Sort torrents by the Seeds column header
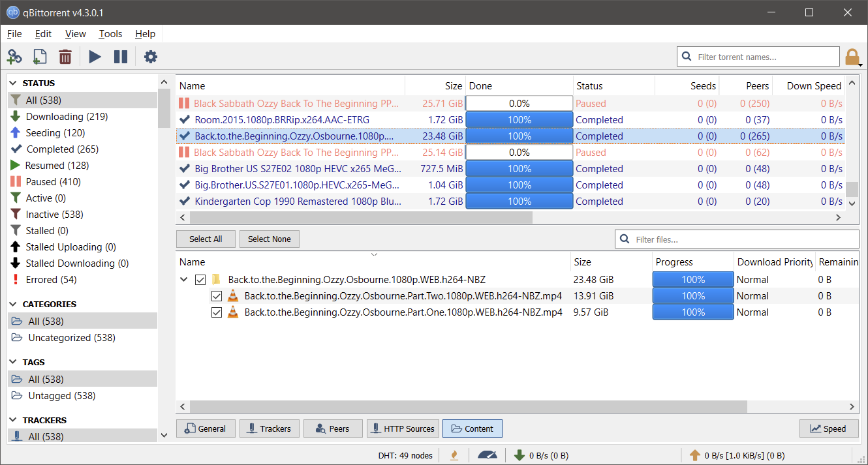Viewport: 868px width, 465px height. pyautogui.click(x=687, y=86)
